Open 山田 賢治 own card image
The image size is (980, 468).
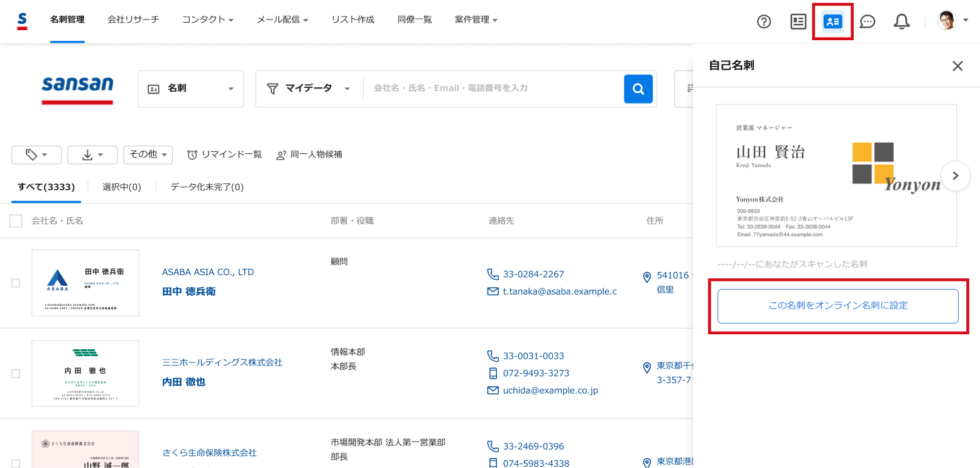836,175
